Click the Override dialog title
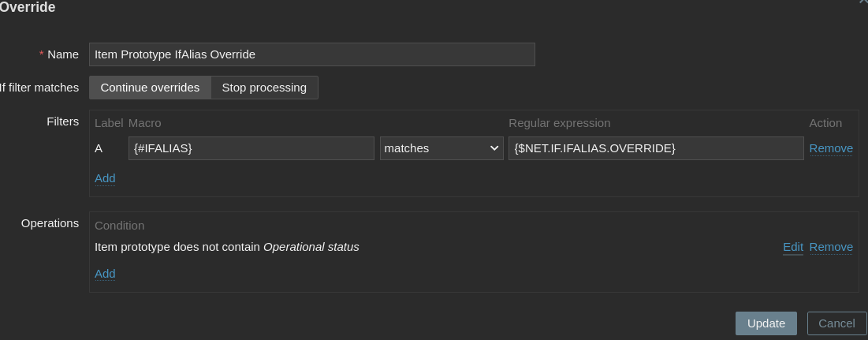Image resolution: width=868 pixels, height=340 pixels. pyautogui.click(x=27, y=7)
